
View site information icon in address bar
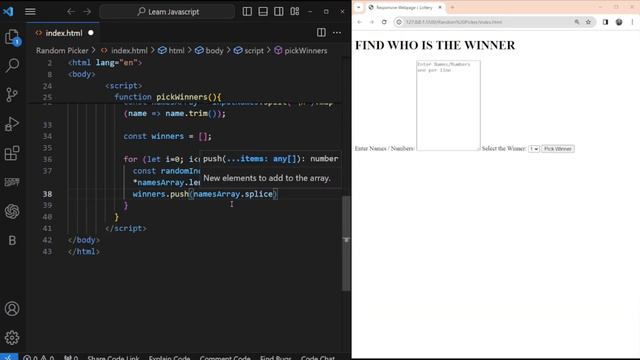click(399, 22)
